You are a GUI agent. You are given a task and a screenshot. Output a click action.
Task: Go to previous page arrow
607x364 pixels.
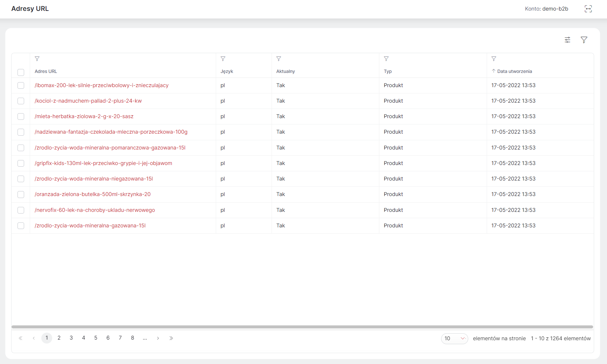point(34,338)
